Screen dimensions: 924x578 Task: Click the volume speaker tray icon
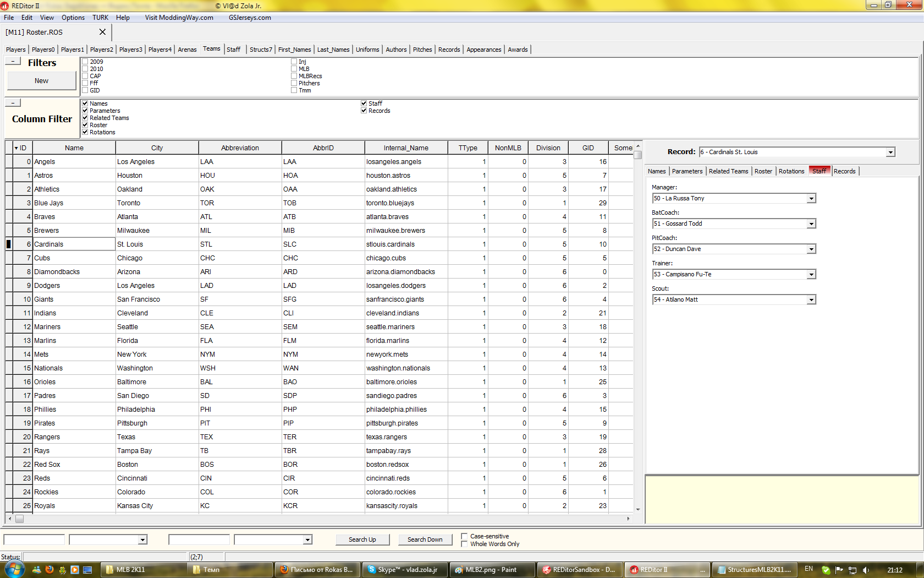(866, 570)
